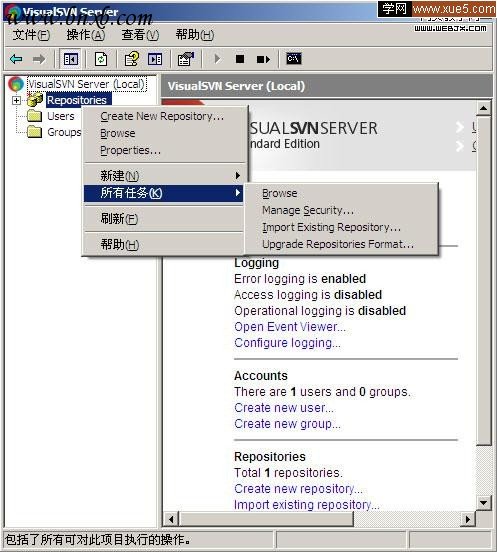Open the 文件(F) menu
497x552 pixels.
coord(31,35)
